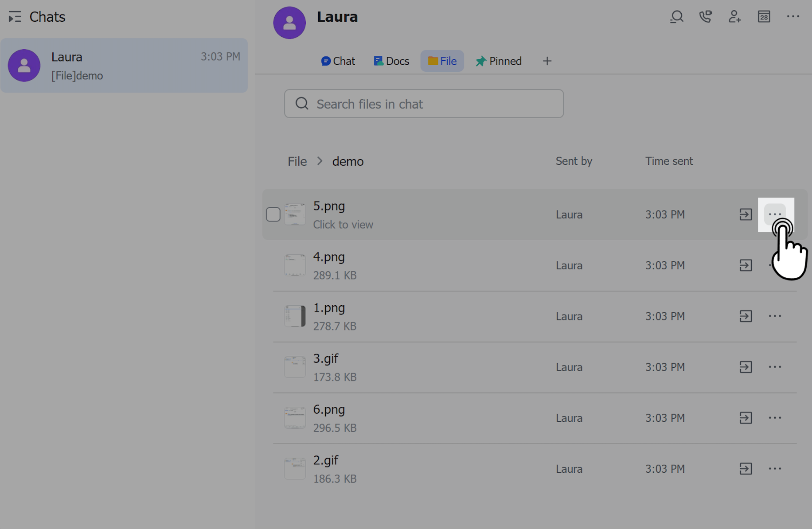Screen dimensions: 812x529
Task: Open more options menu for 2.gif
Action: 775,469
